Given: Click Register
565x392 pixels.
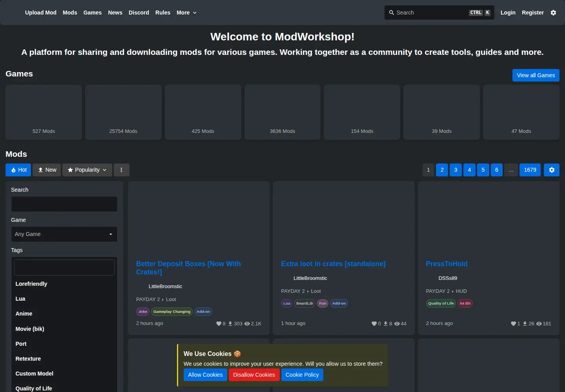Looking at the screenshot, I should (x=533, y=13).
